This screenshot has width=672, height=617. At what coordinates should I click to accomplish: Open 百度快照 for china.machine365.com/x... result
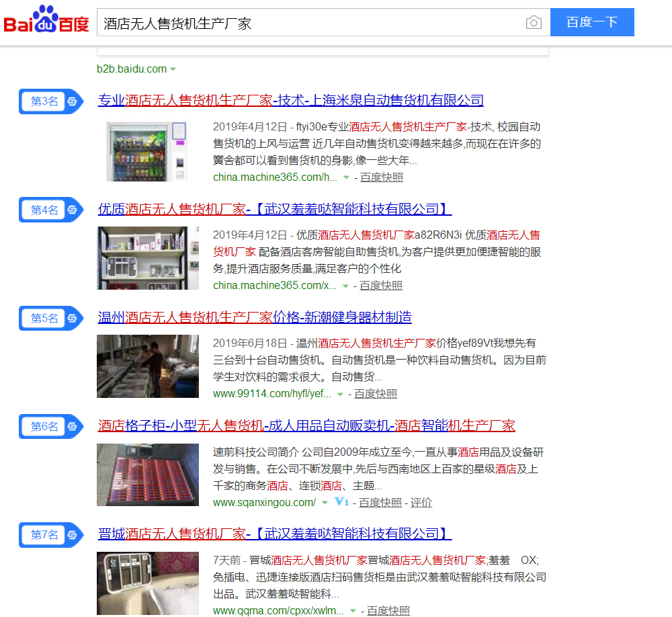[x=381, y=286]
